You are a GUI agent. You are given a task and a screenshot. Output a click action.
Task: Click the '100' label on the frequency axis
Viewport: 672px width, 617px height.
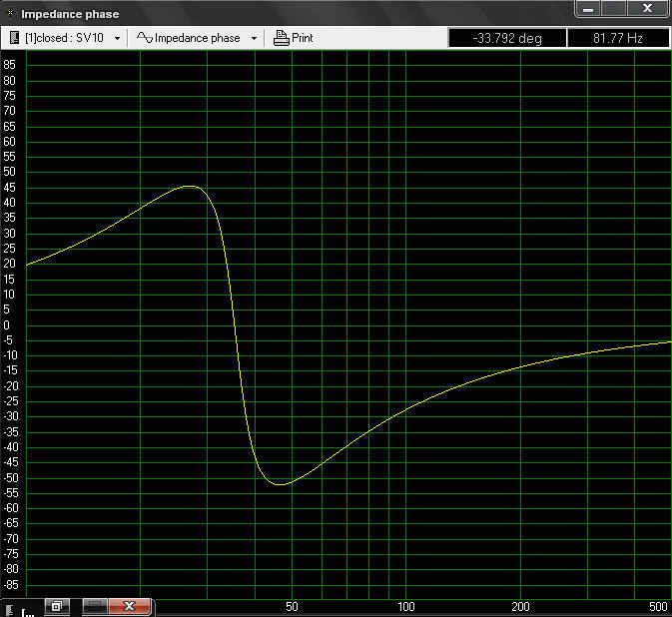pos(405,607)
